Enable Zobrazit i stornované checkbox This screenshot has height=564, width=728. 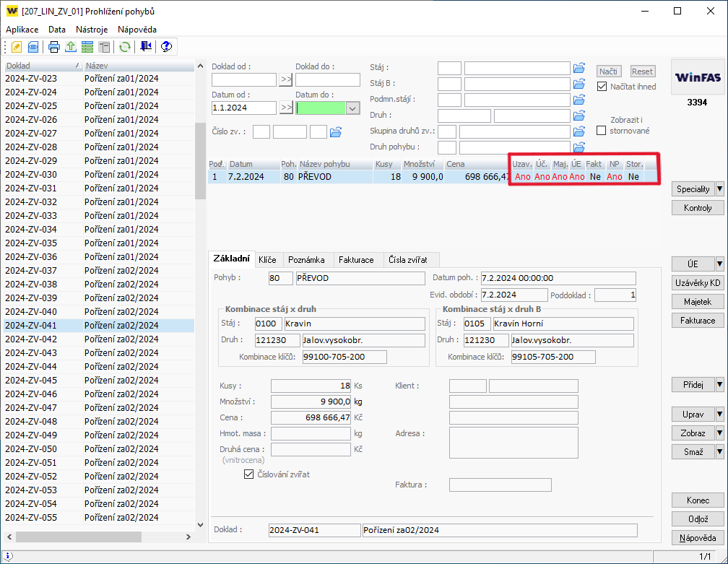tap(602, 131)
